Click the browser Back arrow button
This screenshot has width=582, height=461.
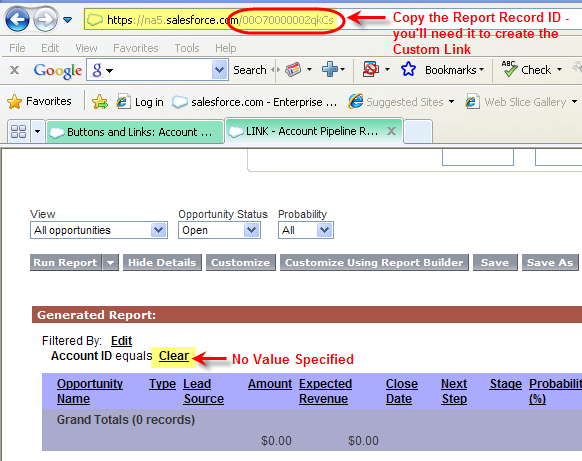point(17,19)
